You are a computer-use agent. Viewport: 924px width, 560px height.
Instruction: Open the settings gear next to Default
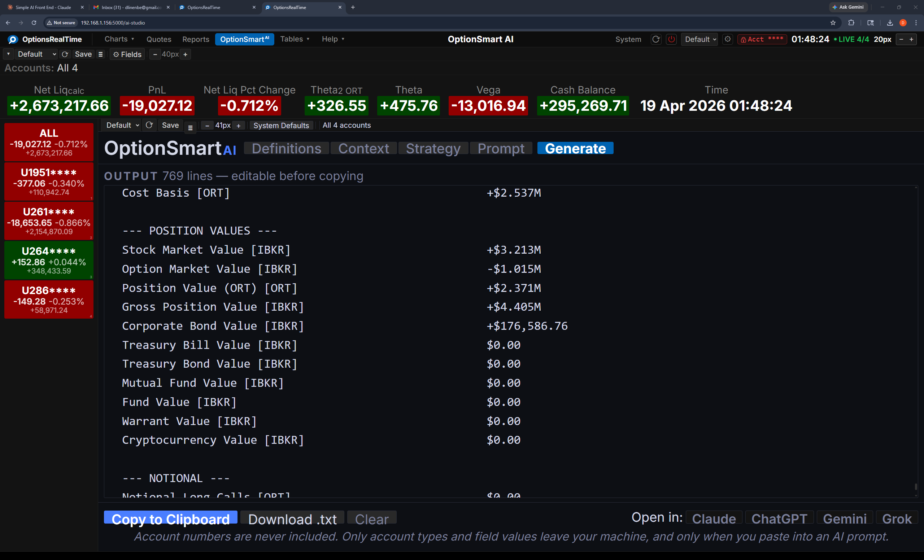click(728, 39)
